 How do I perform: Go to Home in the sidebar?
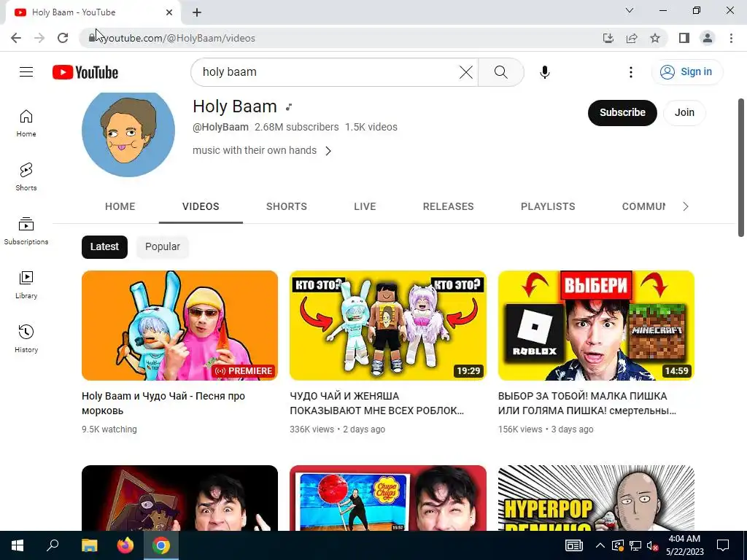tap(26, 123)
